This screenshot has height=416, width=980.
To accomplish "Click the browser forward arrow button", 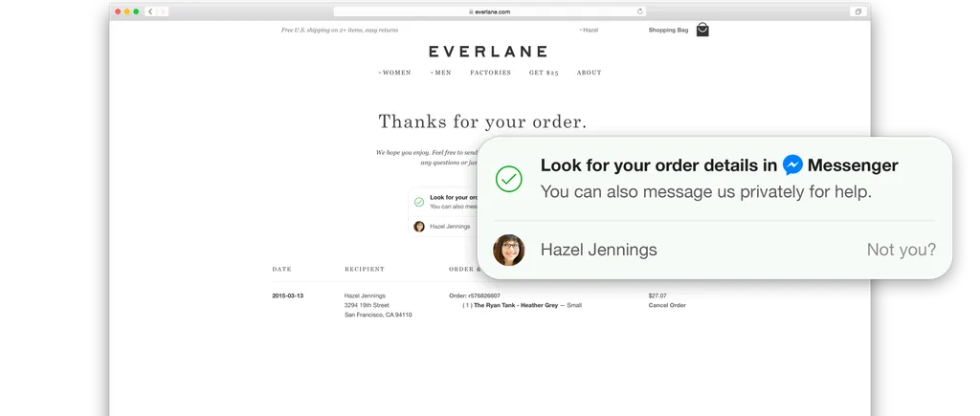I will [x=163, y=11].
